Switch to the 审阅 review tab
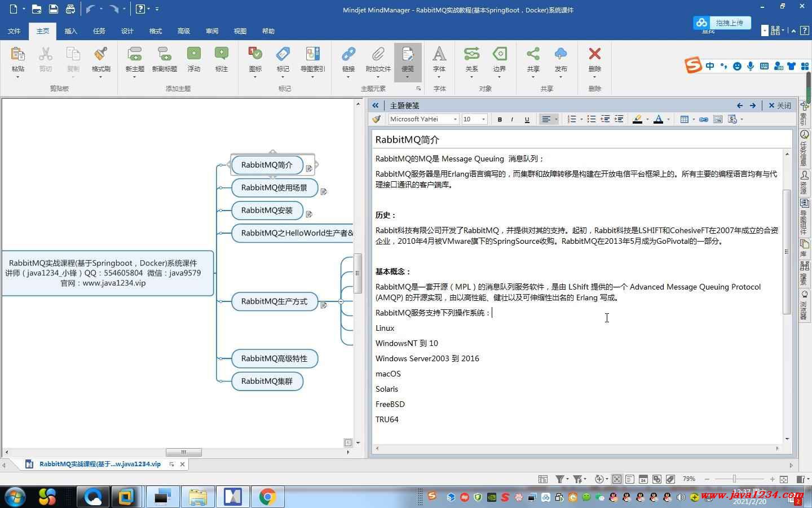The width and height of the screenshot is (812, 508). coord(212,31)
